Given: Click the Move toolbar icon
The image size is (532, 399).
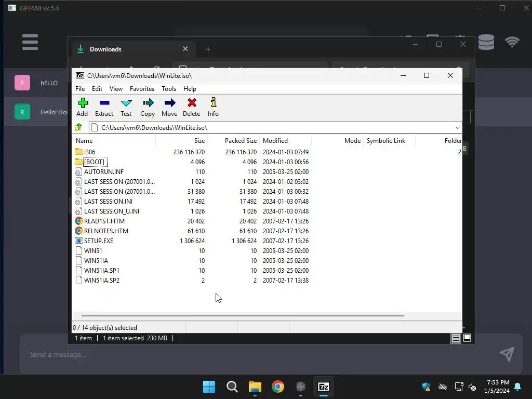Looking at the screenshot, I should [170, 103].
